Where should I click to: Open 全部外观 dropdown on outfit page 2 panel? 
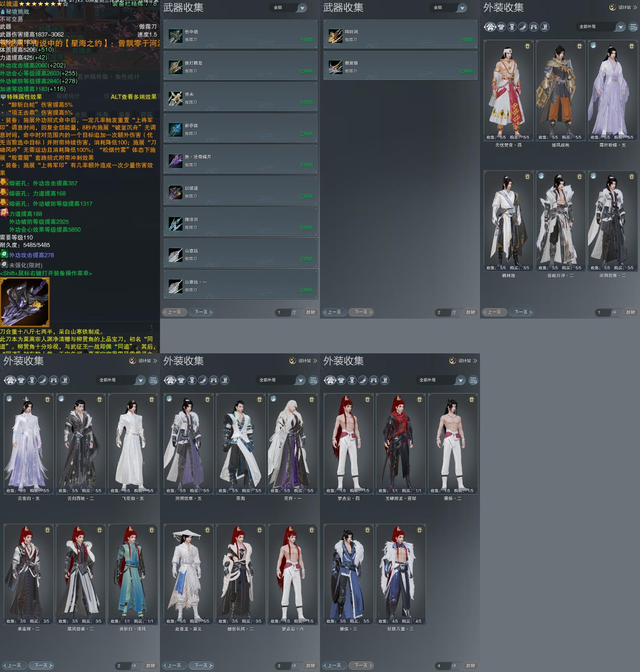pos(120,380)
